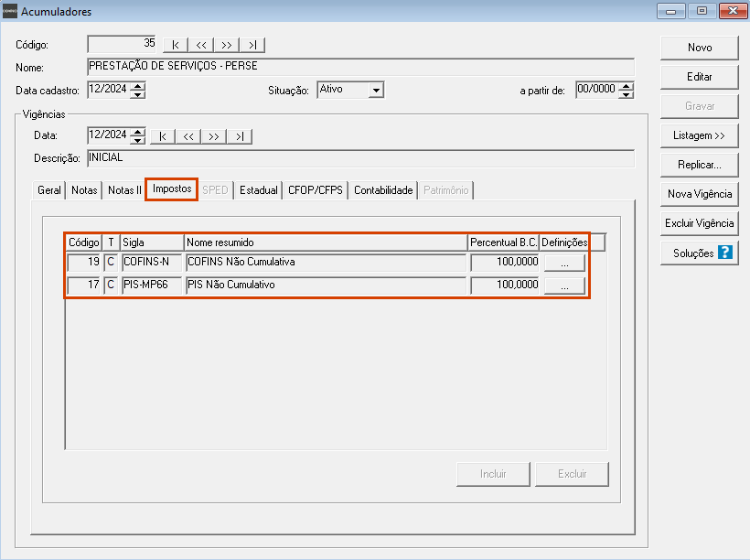Open Listagem >> button
750x560 pixels.
700,135
